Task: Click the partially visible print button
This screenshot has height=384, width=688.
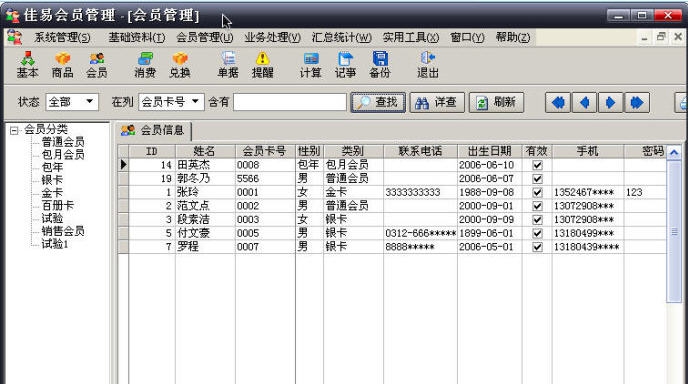Action: click(x=681, y=103)
